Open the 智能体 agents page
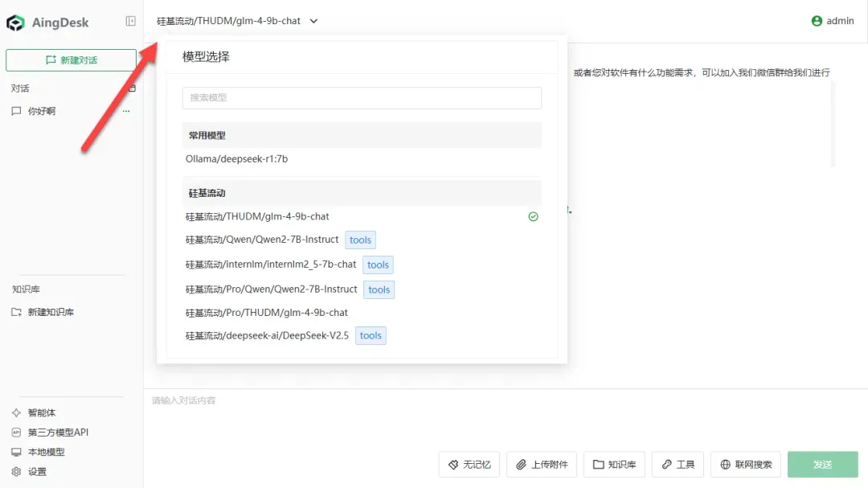The image size is (868, 488). pos(42,412)
